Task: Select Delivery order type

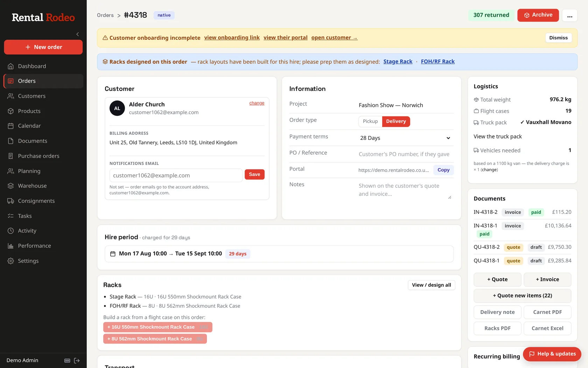Action: 396,121
